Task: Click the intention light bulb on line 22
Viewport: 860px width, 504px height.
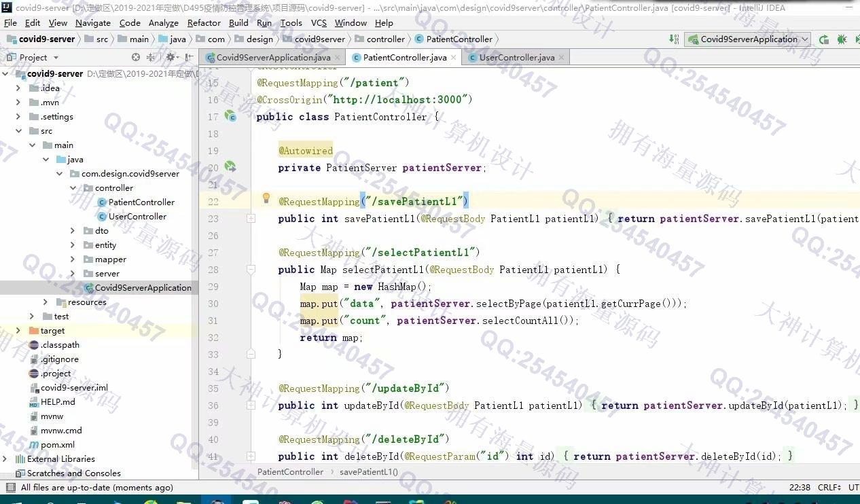Action: (x=266, y=198)
